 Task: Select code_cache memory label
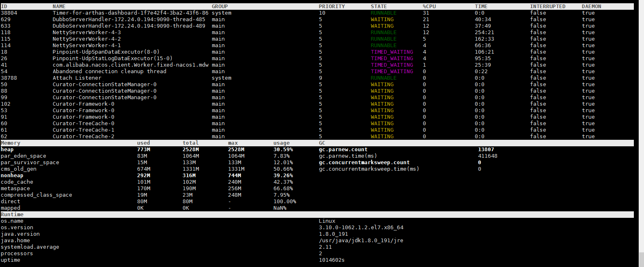tap(17, 182)
